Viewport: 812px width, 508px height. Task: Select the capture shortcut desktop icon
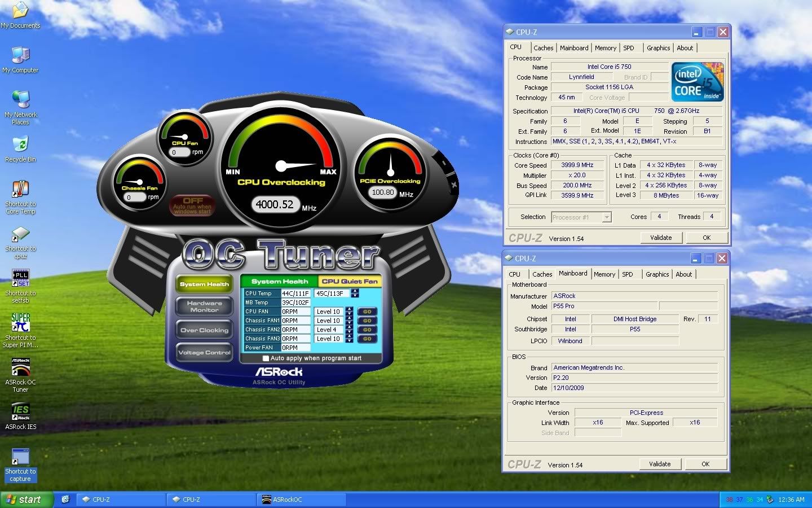coord(20,465)
